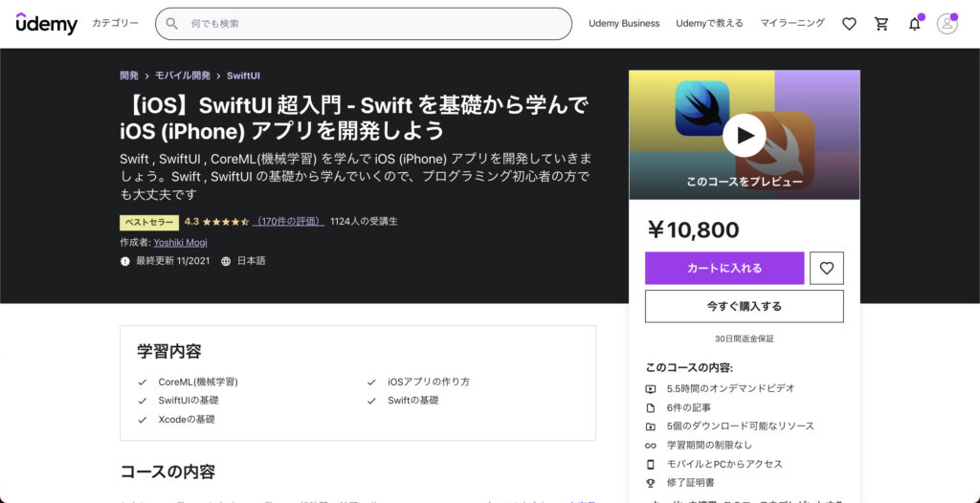The width and height of the screenshot is (980, 503).
Task: Click 5個のダウンロード可能なリソース text
Action: 741,426
